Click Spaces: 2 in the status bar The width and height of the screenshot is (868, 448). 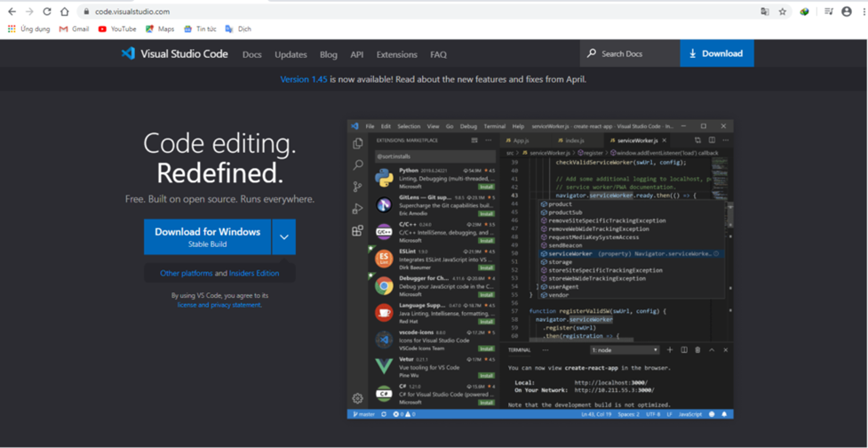[x=628, y=414]
